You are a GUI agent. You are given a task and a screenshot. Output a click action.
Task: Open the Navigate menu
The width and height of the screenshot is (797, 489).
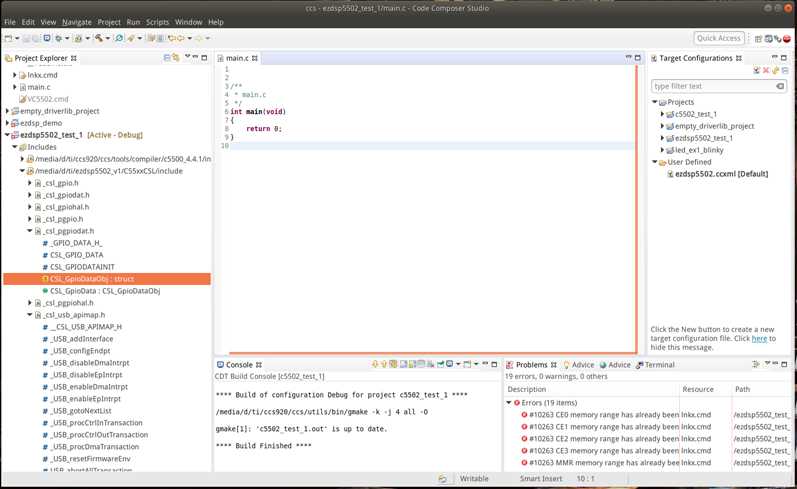[77, 22]
